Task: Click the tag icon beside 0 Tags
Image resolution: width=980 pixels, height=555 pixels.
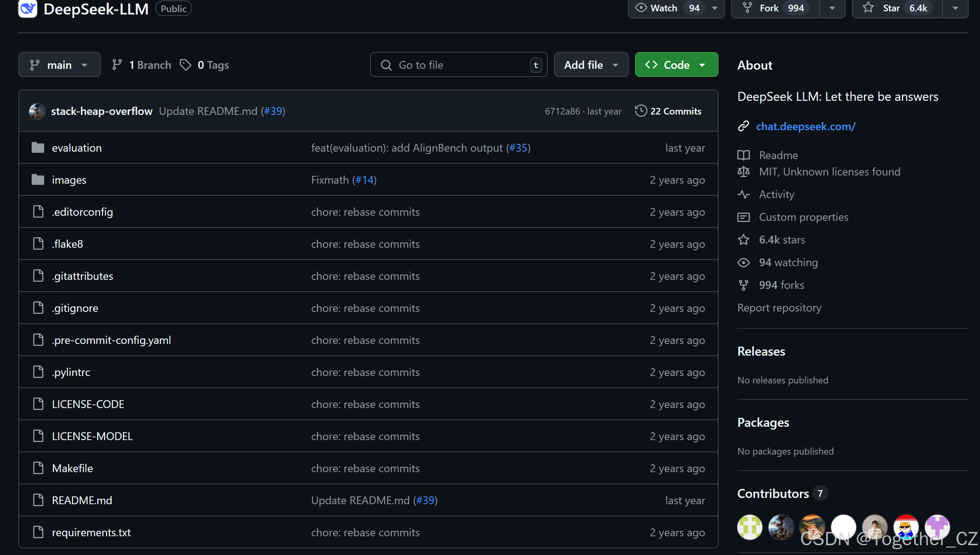Action: coord(186,64)
